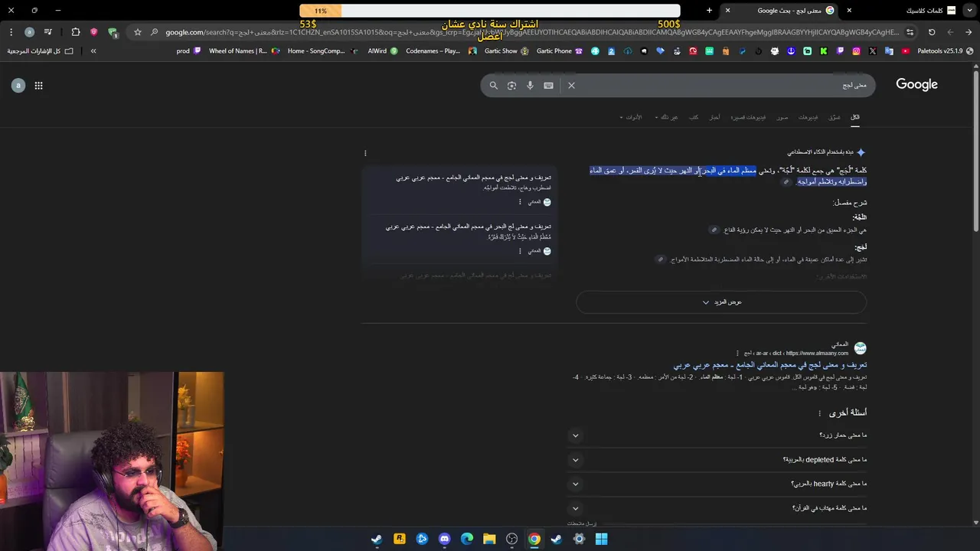Open the on-screen keyboard input tool
The width and height of the screenshot is (980, 551).
tap(548, 86)
